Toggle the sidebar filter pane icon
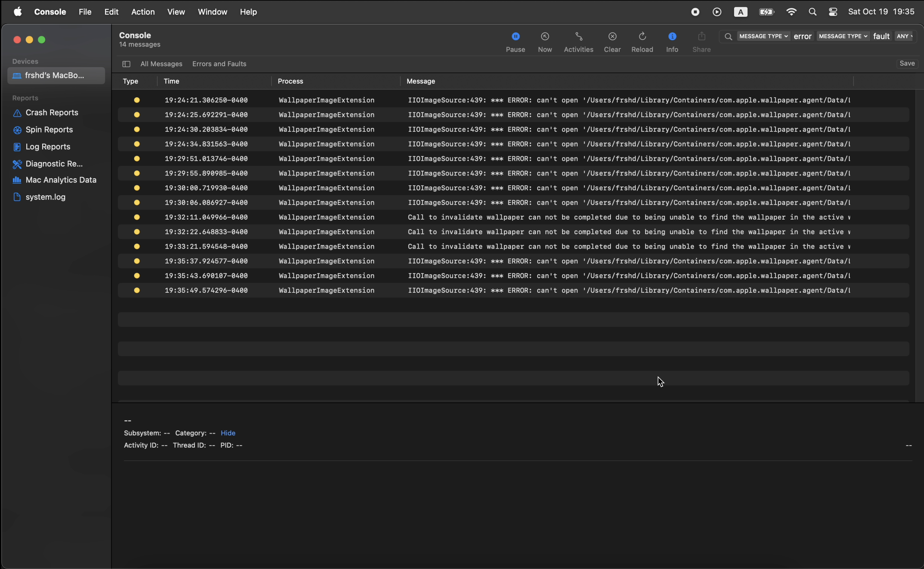 (x=126, y=64)
